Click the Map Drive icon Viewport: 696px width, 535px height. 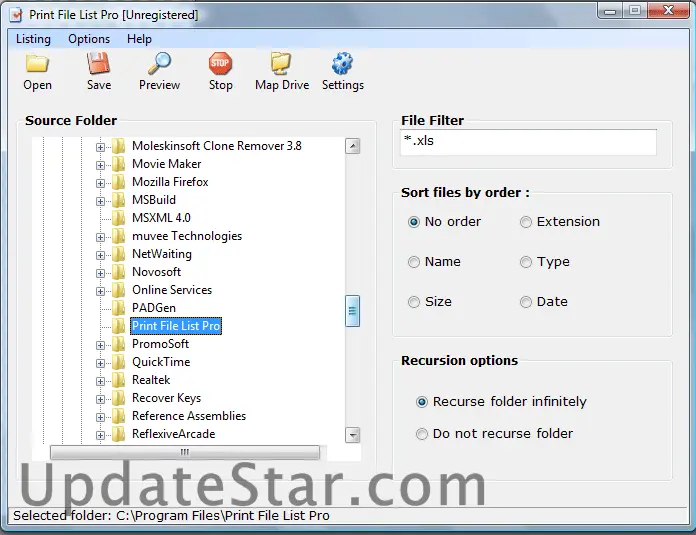pyautogui.click(x=281, y=63)
